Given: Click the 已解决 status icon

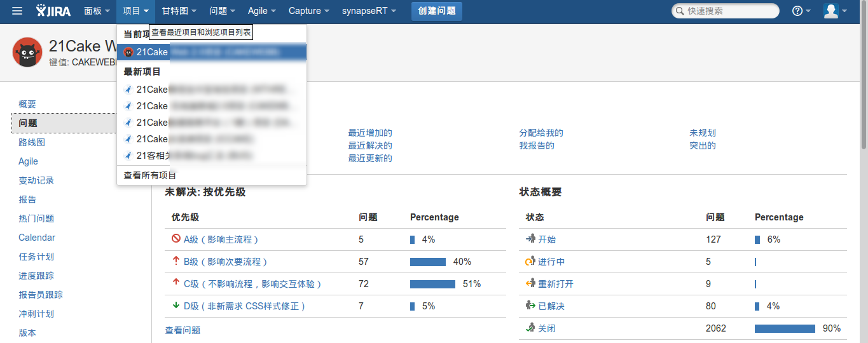Looking at the screenshot, I should pos(531,306).
